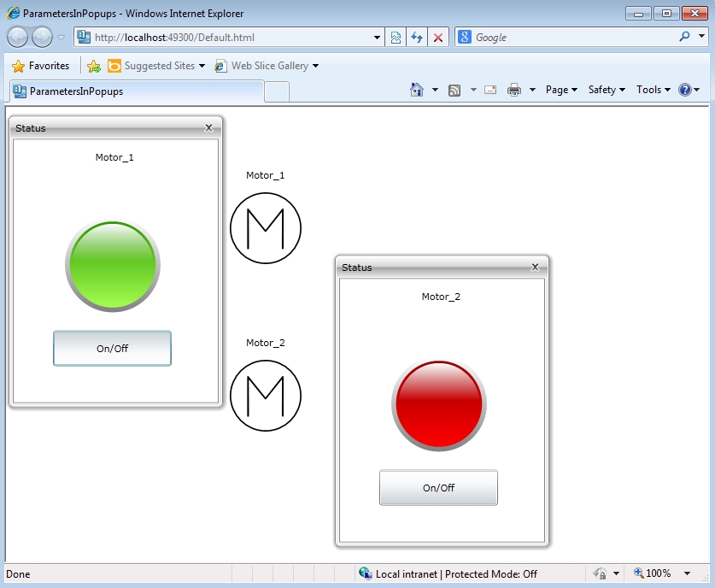Image resolution: width=715 pixels, height=588 pixels.
Task: Open the zoom level dropdown arrow
Action: pyautogui.click(x=688, y=573)
